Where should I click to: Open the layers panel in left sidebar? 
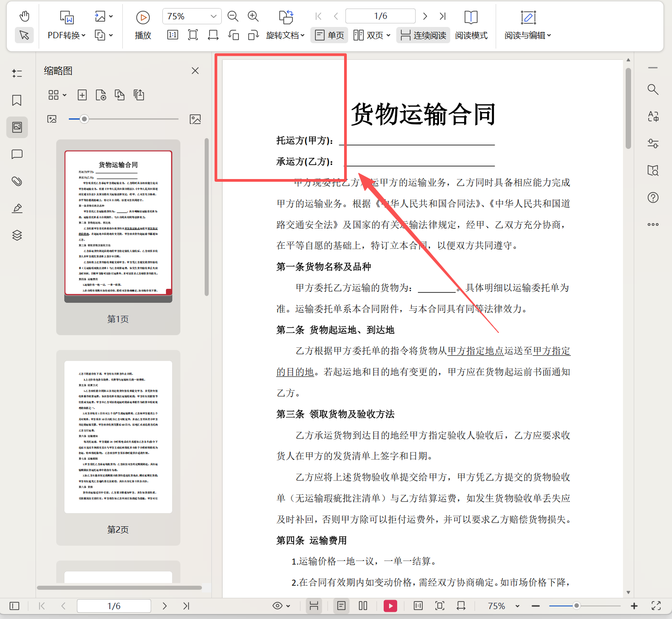point(17,235)
